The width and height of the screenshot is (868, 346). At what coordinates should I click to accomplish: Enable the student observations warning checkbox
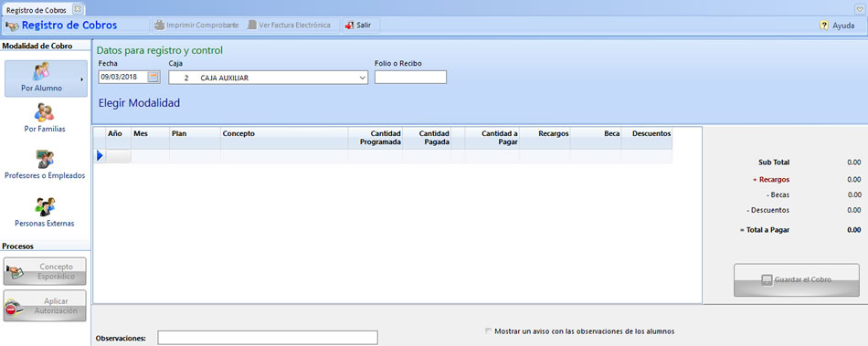488,331
